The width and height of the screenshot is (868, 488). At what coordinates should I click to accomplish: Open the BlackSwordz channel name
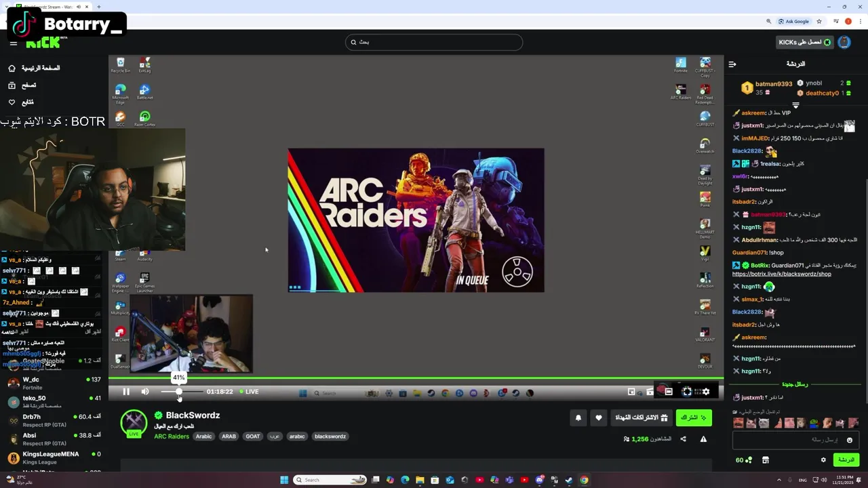tap(193, 415)
